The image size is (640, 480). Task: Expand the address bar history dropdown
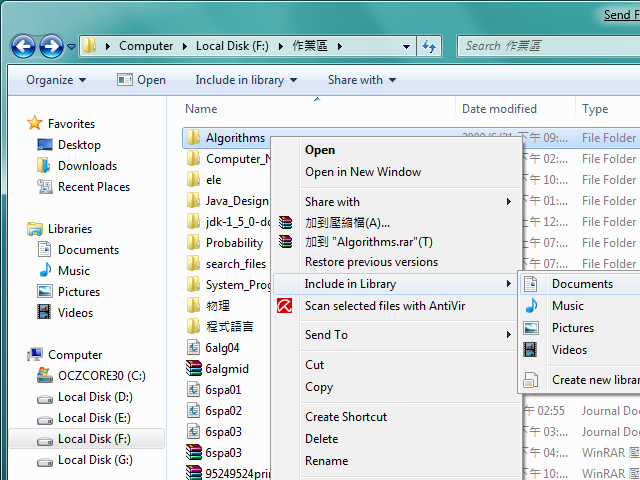[x=406, y=47]
